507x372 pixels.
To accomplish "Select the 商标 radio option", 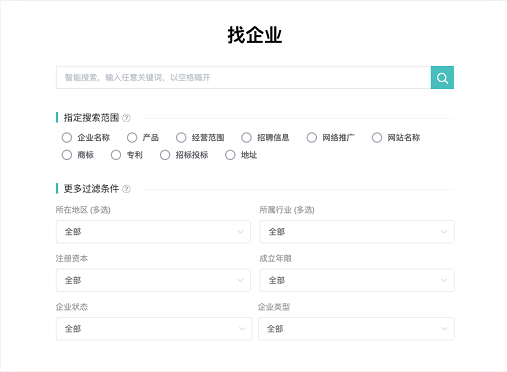I will click(x=67, y=155).
